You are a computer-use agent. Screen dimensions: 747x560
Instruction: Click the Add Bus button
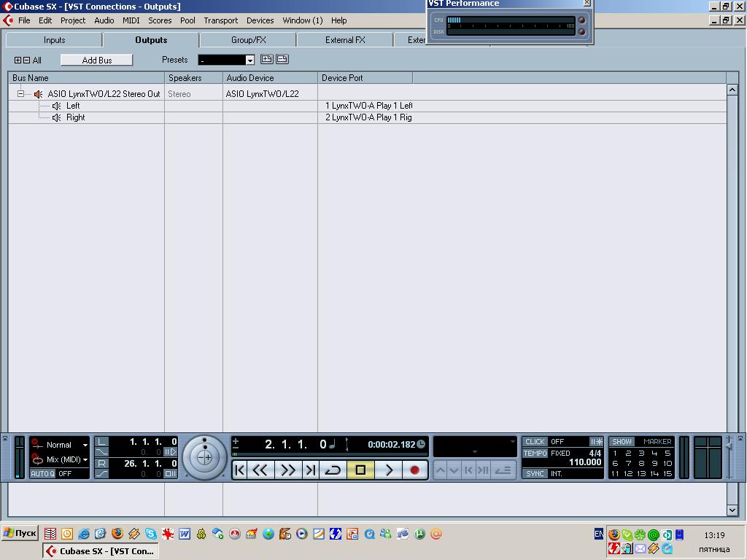[x=97, y=60]
